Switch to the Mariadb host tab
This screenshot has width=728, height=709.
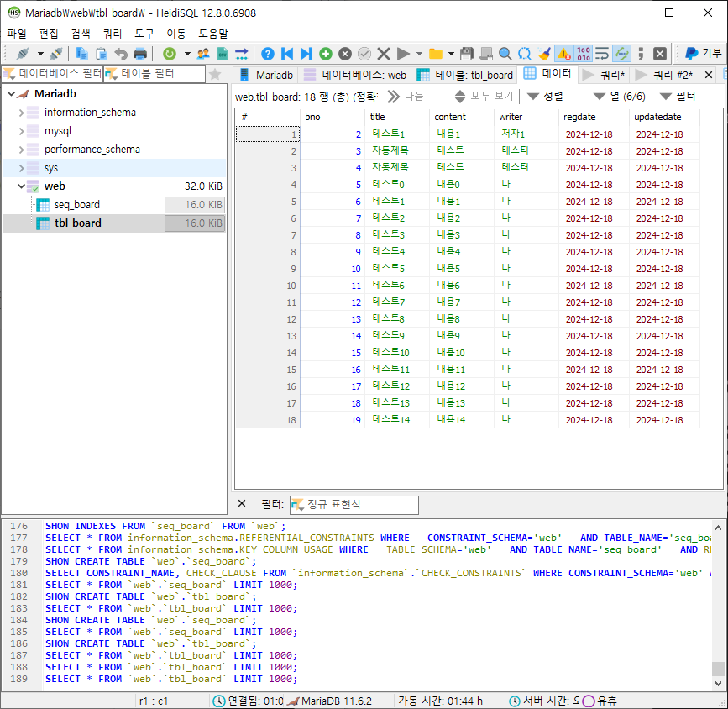pyautogui.click(x=266, y=75)
